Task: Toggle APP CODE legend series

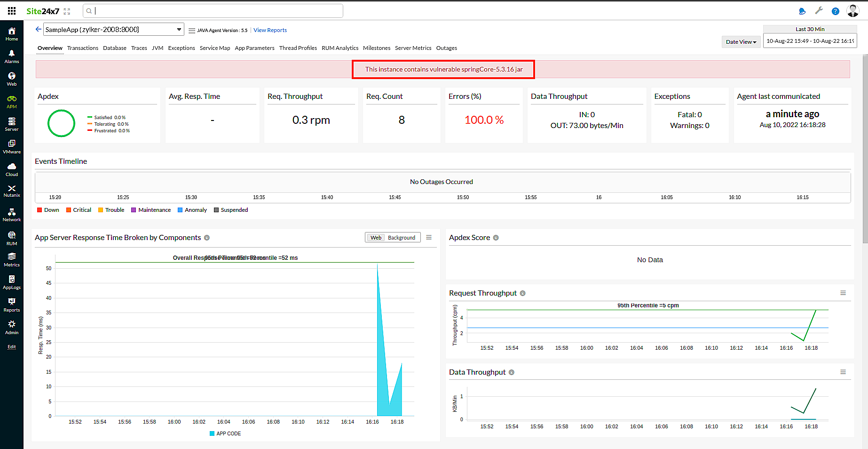Action: (225, 433)
